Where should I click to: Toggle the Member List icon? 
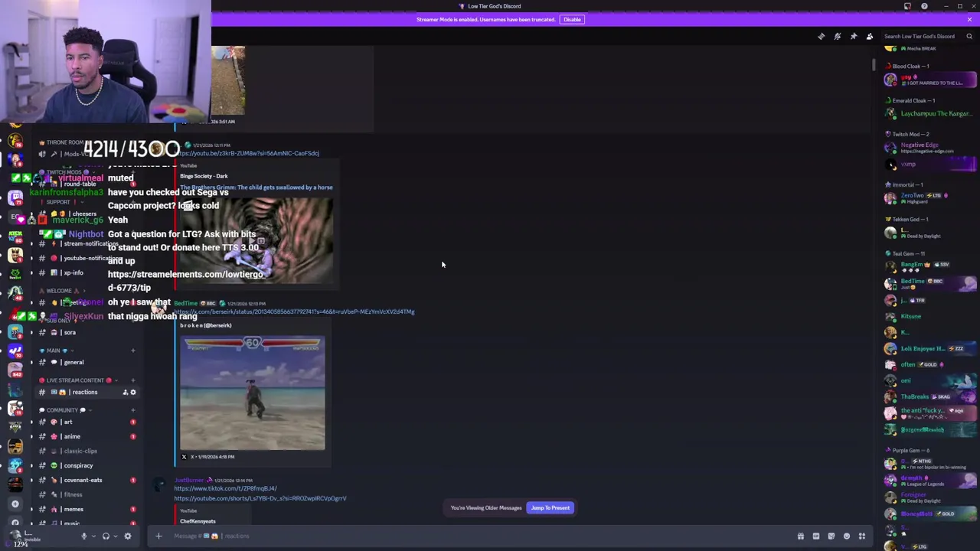tap(870, 36)
